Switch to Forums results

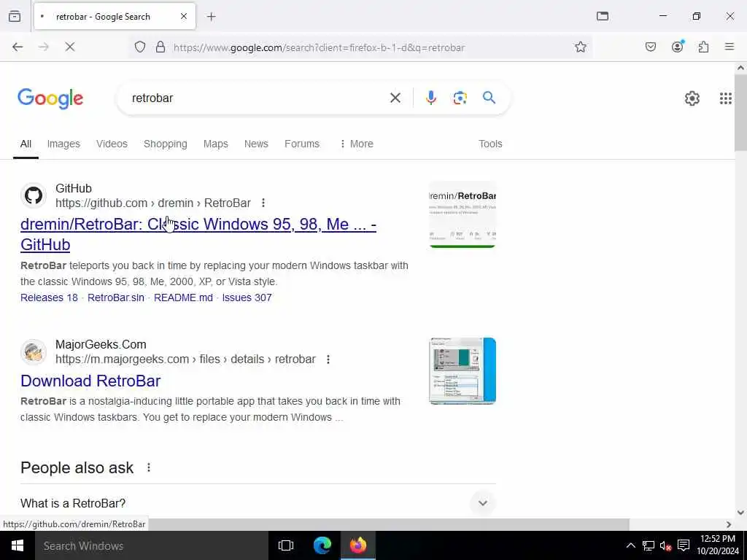[302, 144]
